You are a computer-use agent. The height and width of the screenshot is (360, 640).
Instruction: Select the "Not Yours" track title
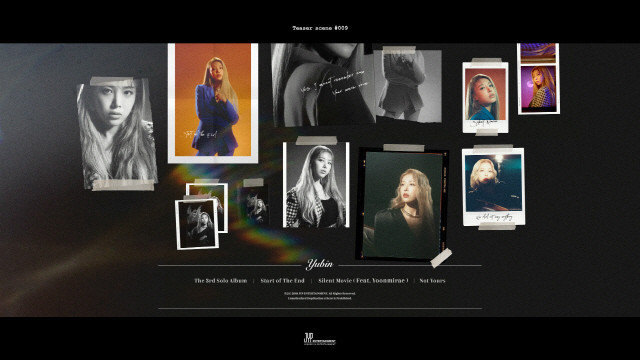432,281
